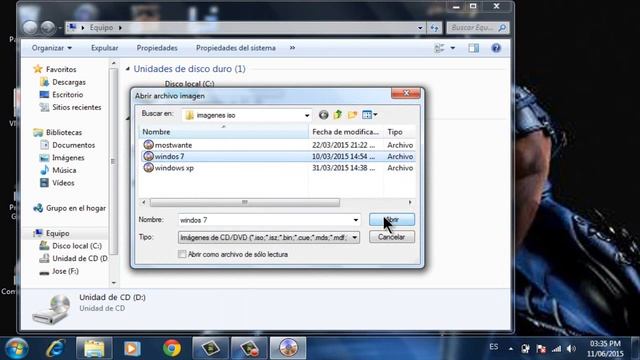Refresh the Explorer address bar
The height and width of the screenshot is (360, 640).
(434, 28)
